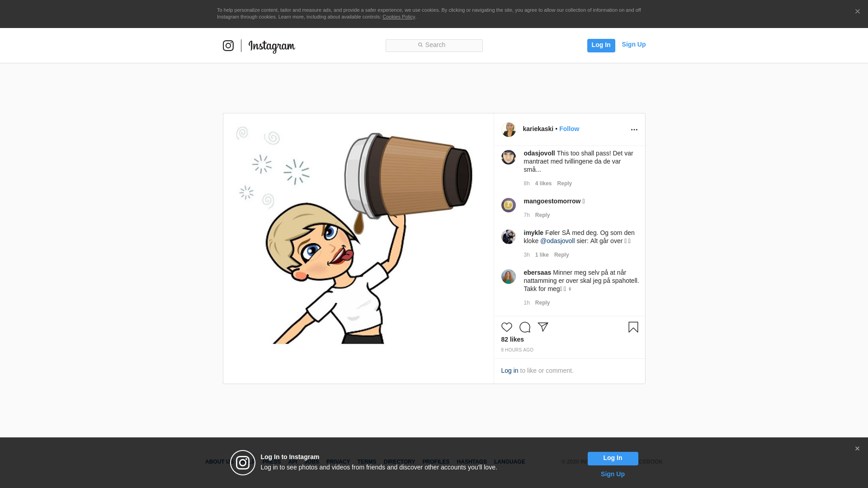Click the top Log In button
Image resolution: width=868 pixels, height=488 pixels.
[601, 45]
